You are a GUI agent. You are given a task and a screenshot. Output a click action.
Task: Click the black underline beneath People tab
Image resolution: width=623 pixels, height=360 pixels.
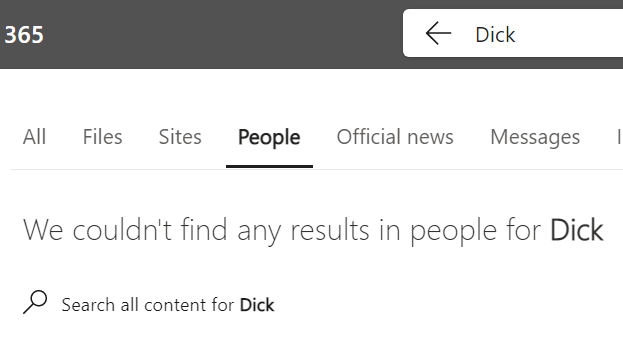[x=269, y=166]
